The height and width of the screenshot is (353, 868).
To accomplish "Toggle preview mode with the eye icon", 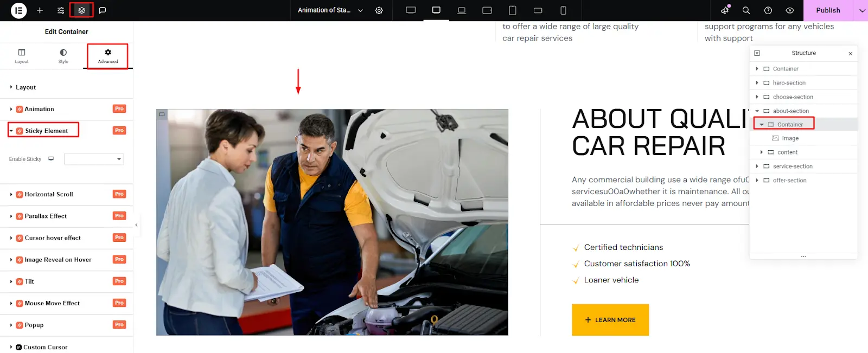I will (x=790, y=10).
